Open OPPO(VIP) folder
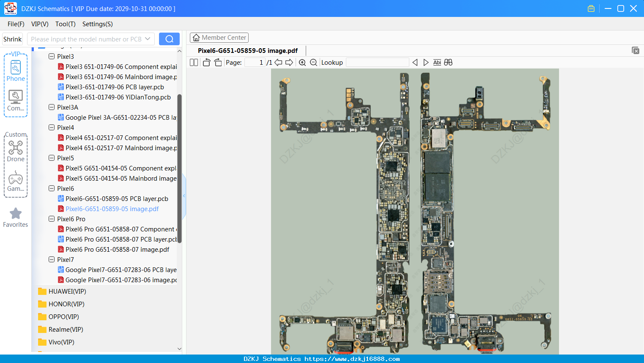 [58, 317]
